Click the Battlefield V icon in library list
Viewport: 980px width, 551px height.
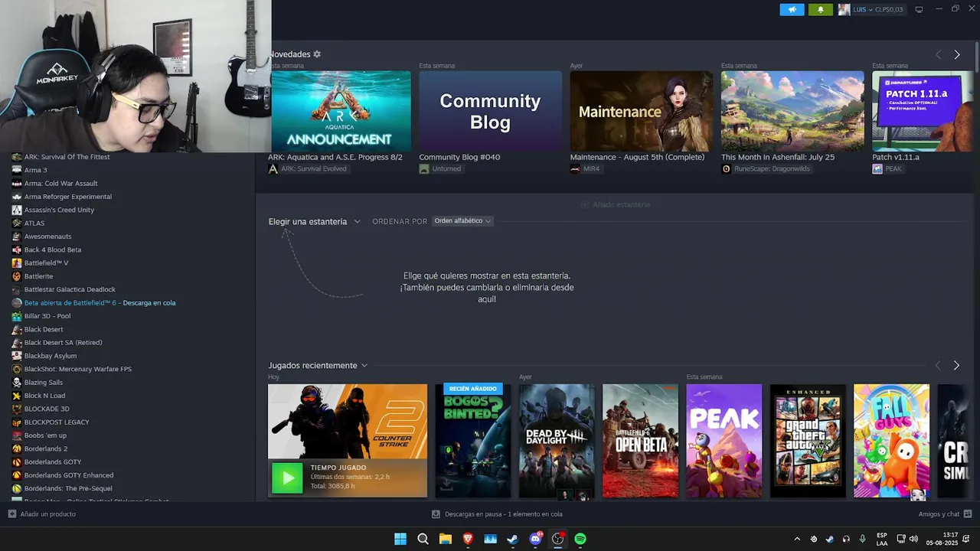point(17,262)
